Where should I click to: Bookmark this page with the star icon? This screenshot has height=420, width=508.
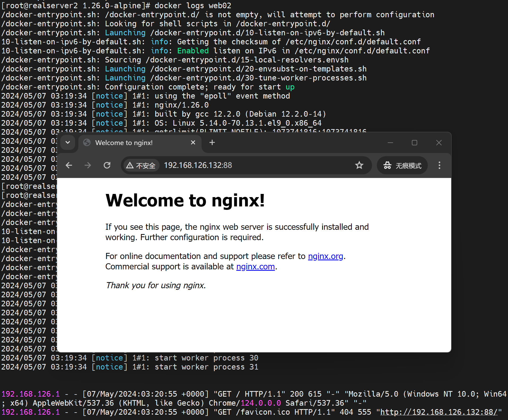coord(359,166)
